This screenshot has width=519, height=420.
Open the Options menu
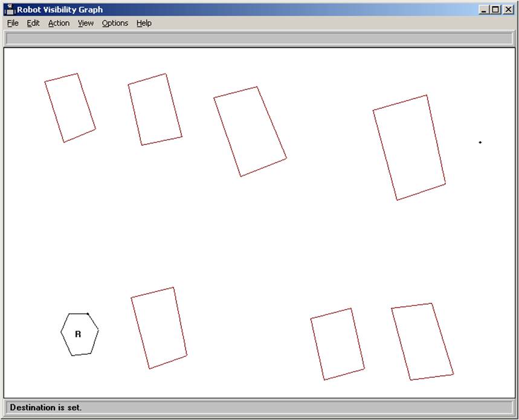(115, 23)
